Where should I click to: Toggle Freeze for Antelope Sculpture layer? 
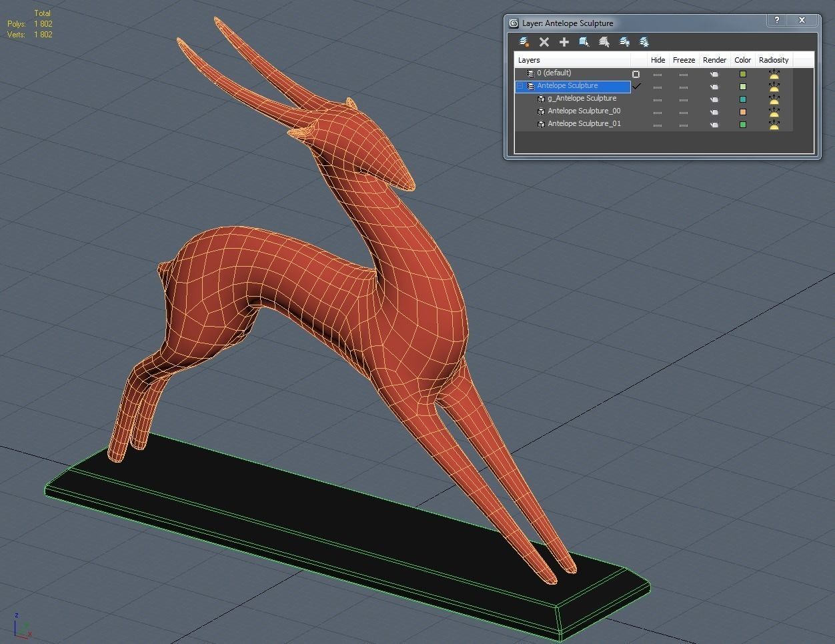684,87
